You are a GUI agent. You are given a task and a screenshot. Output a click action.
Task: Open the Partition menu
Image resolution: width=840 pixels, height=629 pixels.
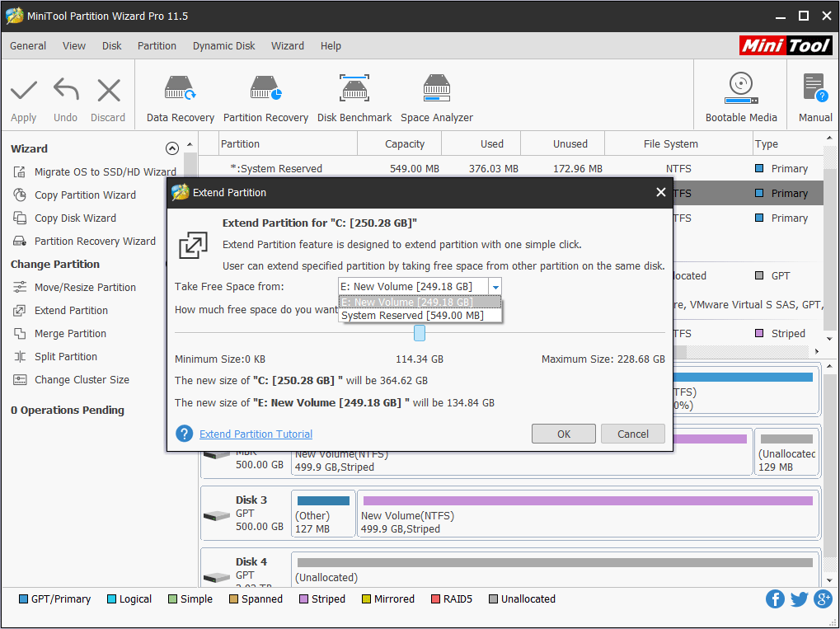(x=157, y=46)
